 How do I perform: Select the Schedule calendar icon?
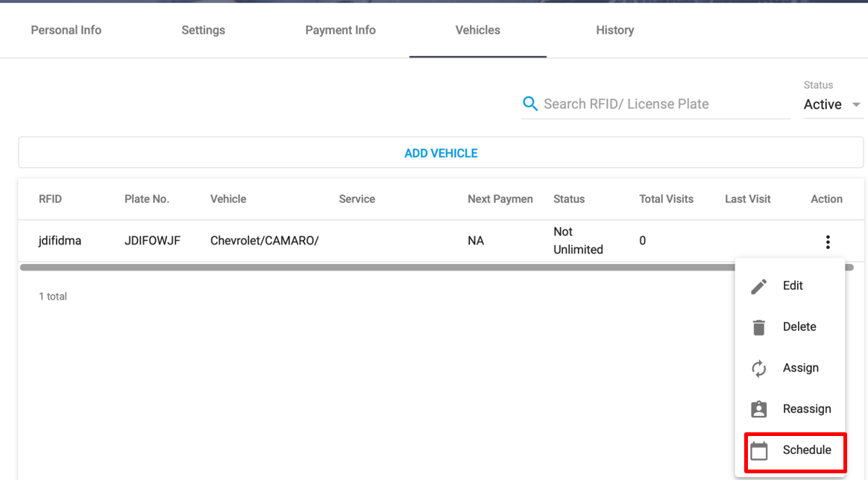759,449
